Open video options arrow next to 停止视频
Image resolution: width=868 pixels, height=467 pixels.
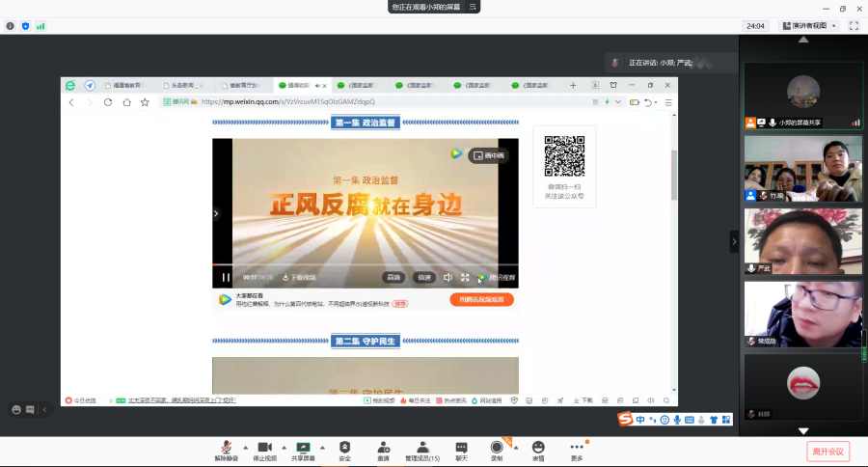284,447
